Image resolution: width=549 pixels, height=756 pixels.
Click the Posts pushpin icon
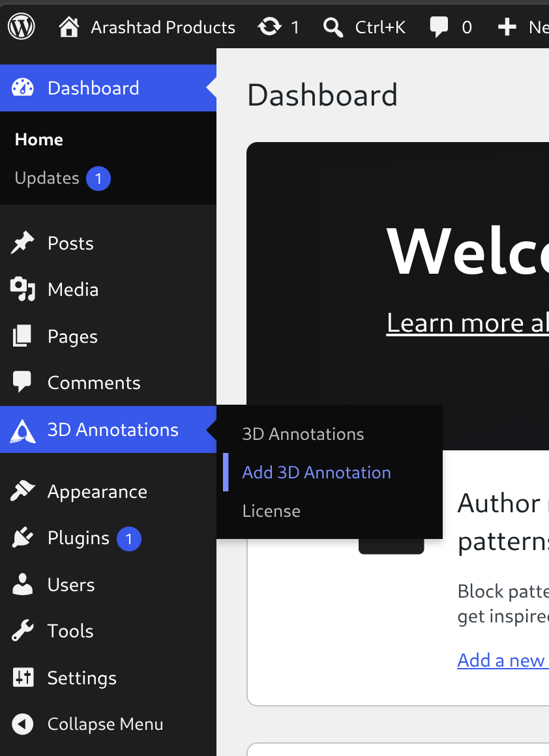[x=23, y=242]
